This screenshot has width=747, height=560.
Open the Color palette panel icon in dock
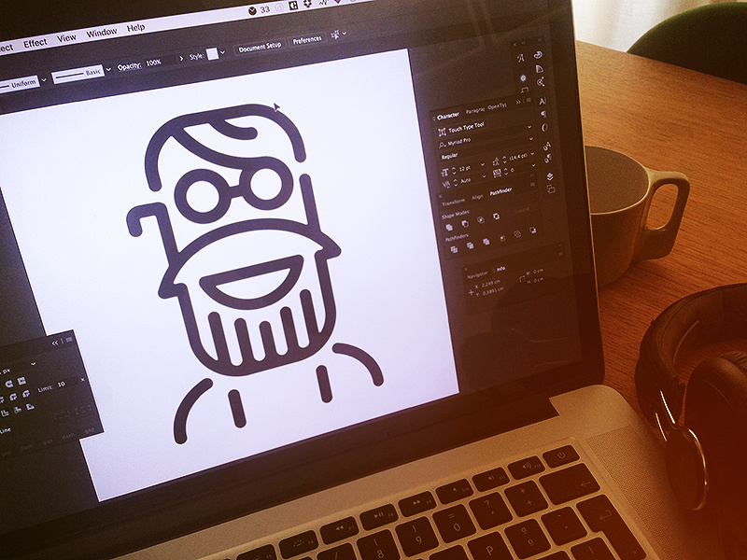538,55
